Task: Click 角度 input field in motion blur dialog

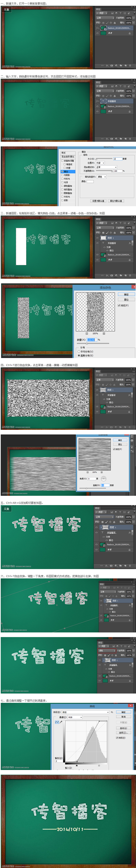Action: 92,479
